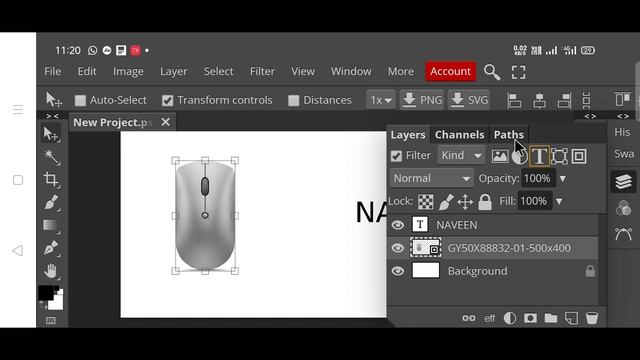Open the Edit menu
The width and height of the screenshot is (640, 360).
tap(87, 71)
